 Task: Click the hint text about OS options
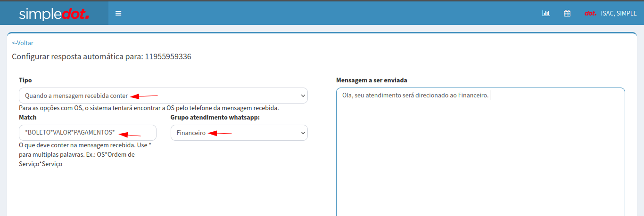[149, 108]
